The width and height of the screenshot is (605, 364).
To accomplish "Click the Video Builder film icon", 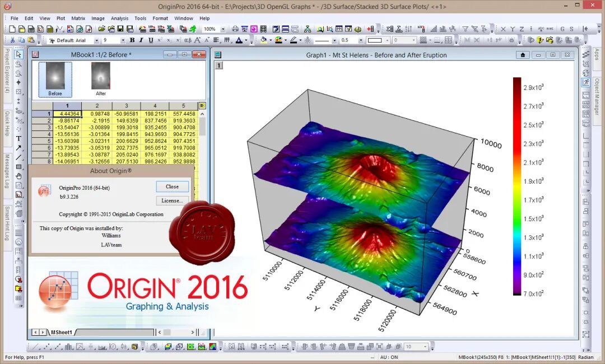I will 263,29.
